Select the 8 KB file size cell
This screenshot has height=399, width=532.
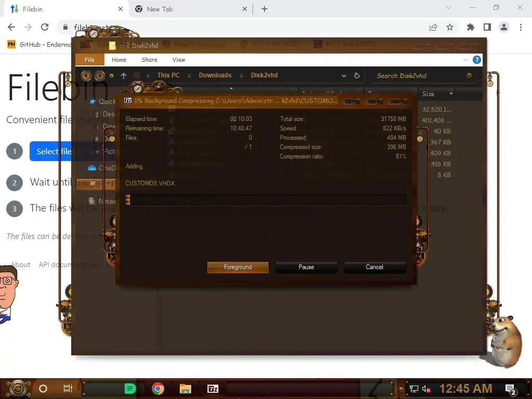point(444,175)
